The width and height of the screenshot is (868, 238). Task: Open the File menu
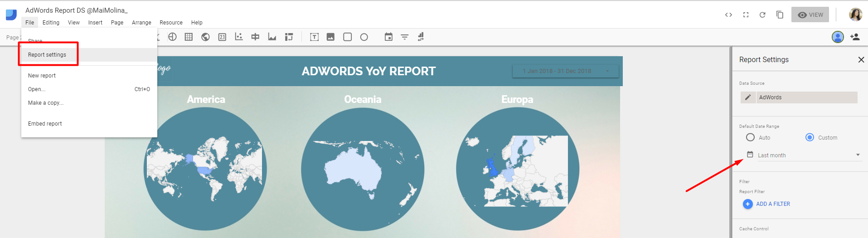click(29, 23)
